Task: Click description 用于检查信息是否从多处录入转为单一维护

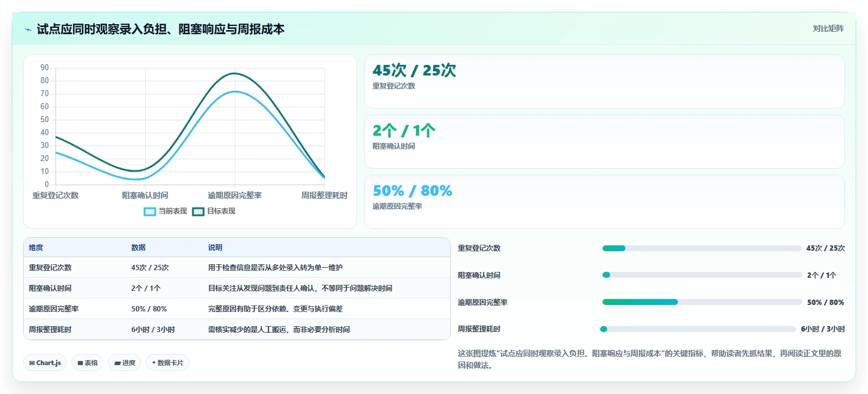Action: click(276, 268)
